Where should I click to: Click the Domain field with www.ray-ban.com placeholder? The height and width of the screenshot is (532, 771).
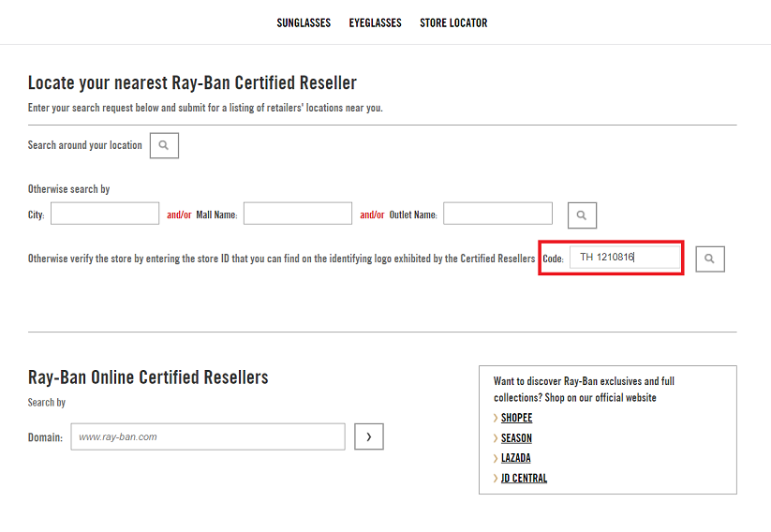pyautogui.click(x=208, y=436)
